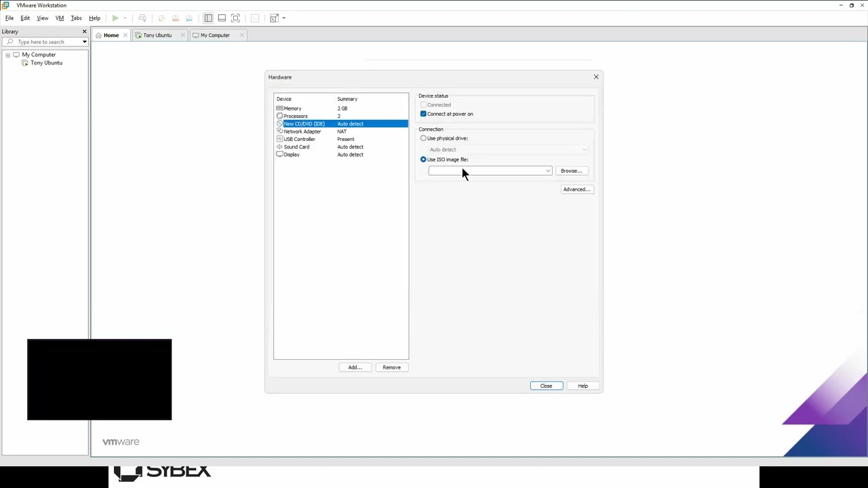Open the power options dropdown arrow
The width and height of the screenshot is (868, 488).
point(125,18)
